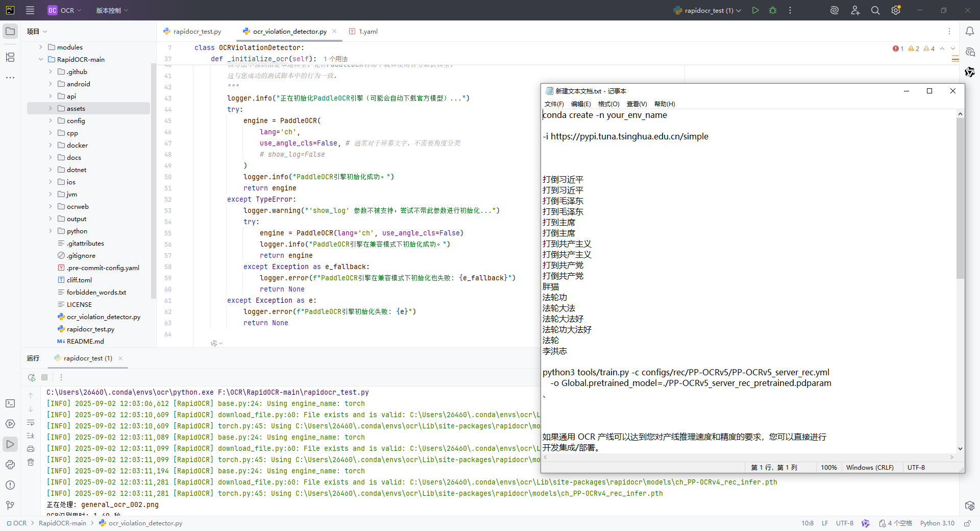Click the Python Packages sidebar icon

point(10,465)
